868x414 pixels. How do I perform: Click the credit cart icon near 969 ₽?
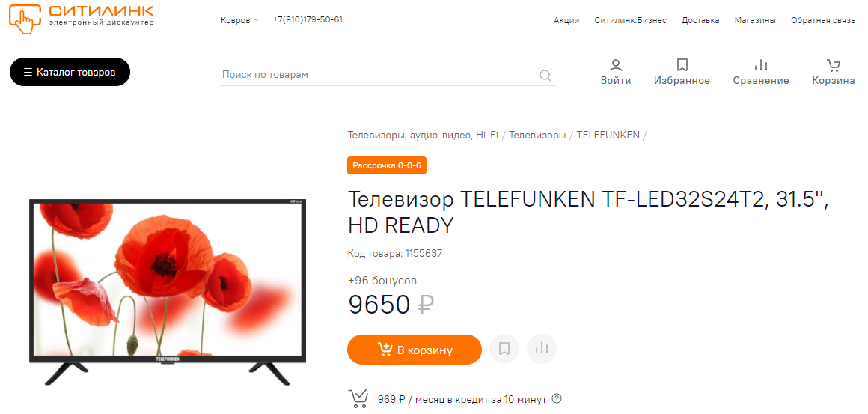point(358,398)
